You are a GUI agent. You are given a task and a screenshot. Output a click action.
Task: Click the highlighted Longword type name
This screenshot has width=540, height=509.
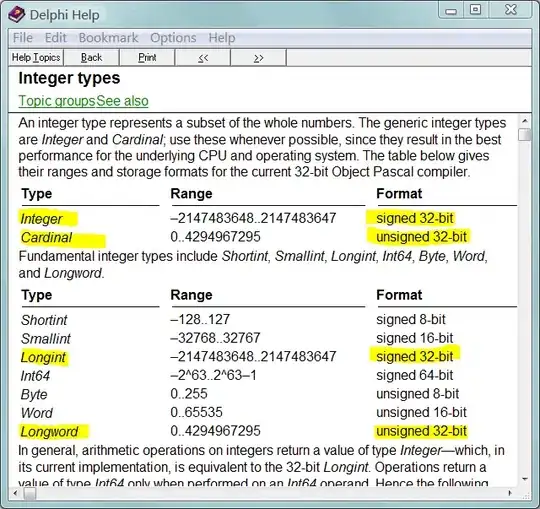pyautogui.click(x=49, y=432)
